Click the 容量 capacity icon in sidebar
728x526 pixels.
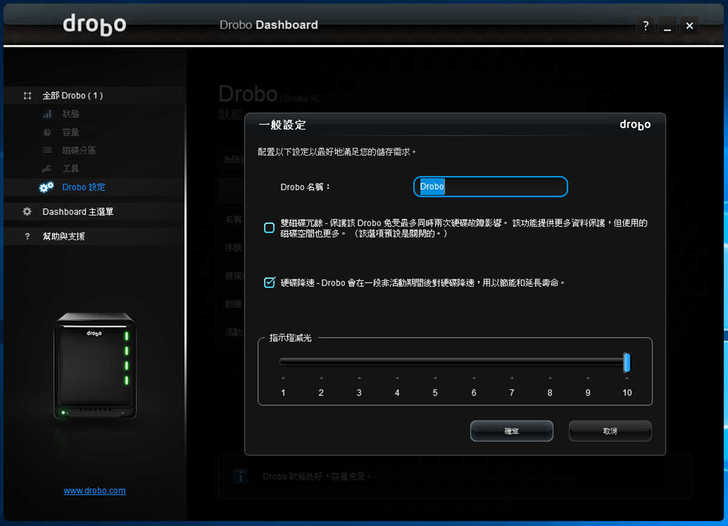46,133
